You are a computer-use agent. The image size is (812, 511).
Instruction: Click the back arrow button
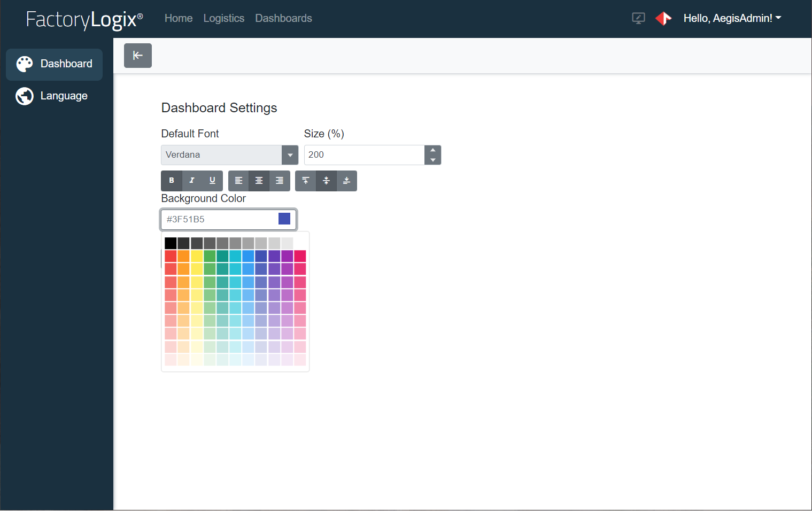pos(137,55)
